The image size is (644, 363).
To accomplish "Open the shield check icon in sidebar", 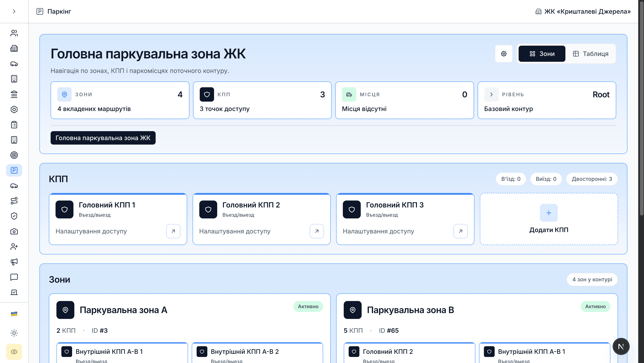I will click(14, 216).
